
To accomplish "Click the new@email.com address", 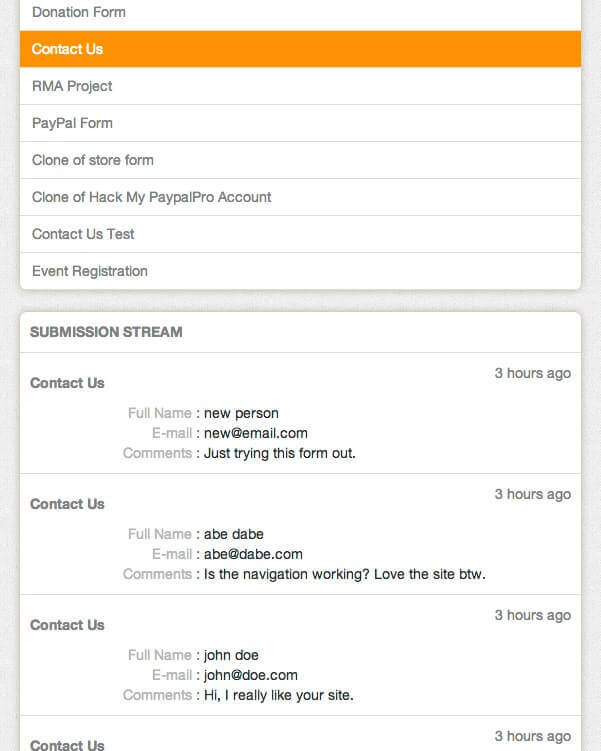I will (256, 433).
